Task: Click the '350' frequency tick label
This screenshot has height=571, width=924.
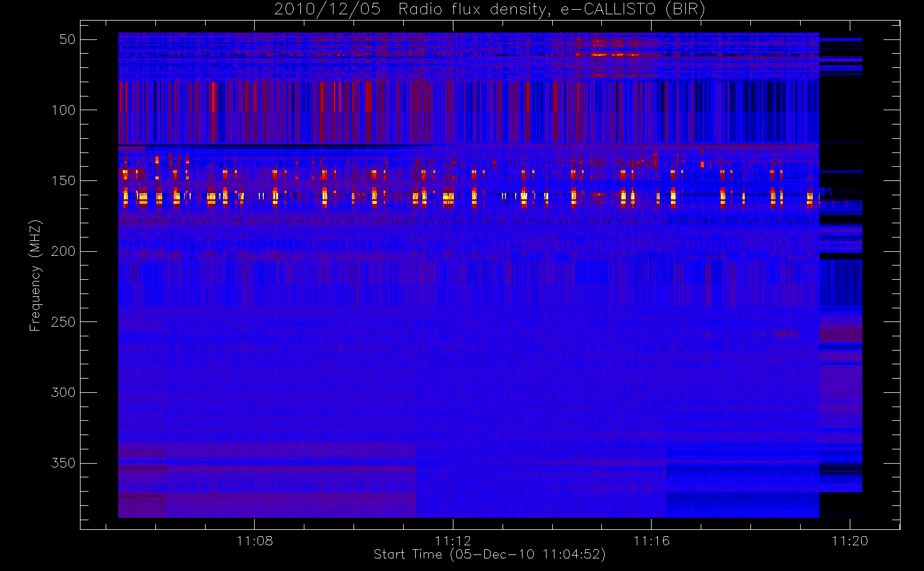Action: (x=63, y=463)
